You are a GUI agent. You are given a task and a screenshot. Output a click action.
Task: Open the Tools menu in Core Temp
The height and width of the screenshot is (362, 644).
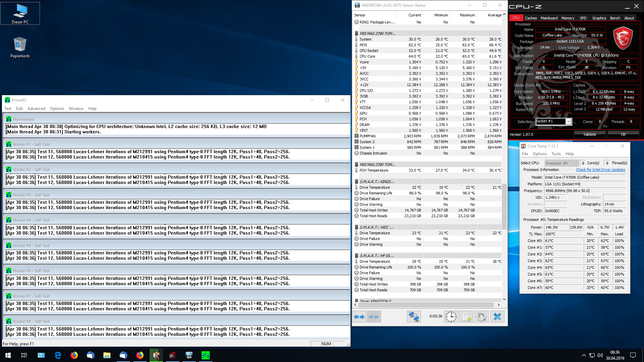pyautogui.click(x=556, y=154)
